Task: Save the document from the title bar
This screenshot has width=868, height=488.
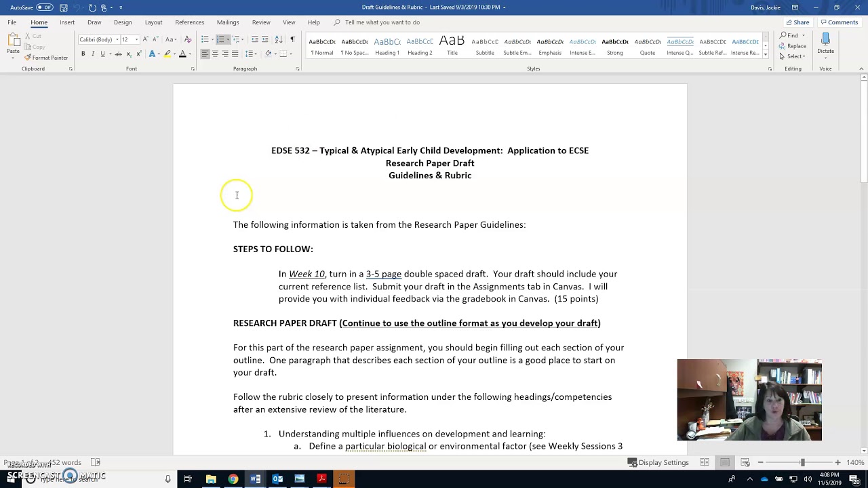Action: click(64, 7)
